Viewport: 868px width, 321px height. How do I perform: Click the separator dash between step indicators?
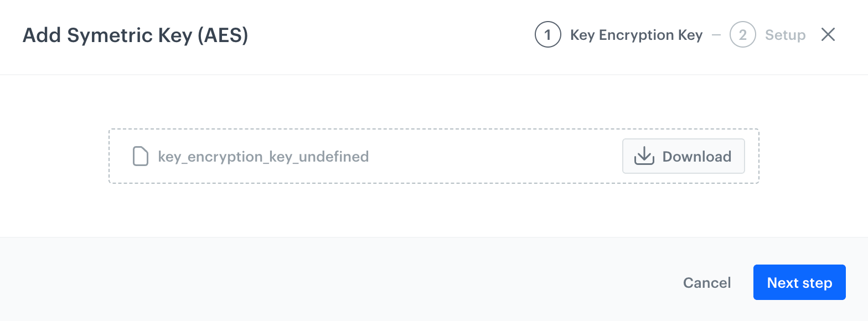717,34
